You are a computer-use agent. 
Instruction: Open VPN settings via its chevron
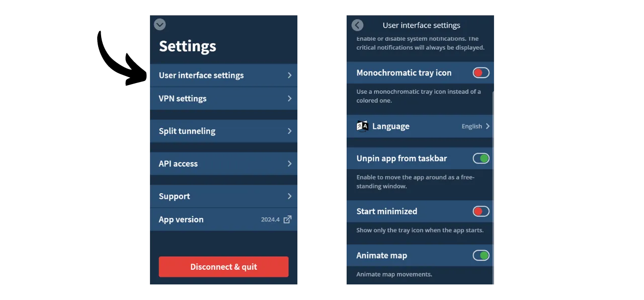coord(289,99)
